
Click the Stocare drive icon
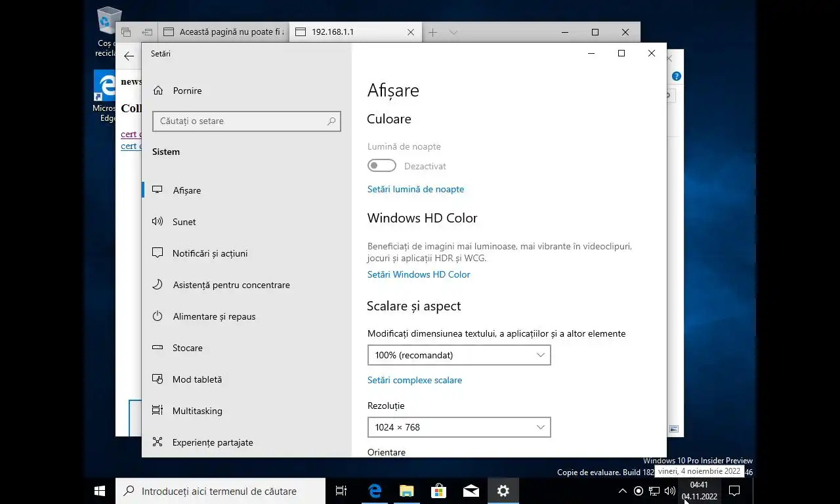pos(157,347)
